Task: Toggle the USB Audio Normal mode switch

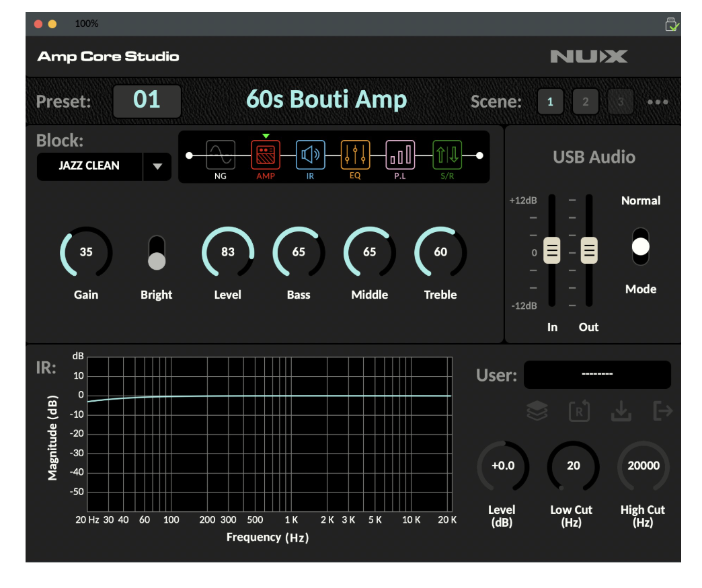Action: pos(641,246)
